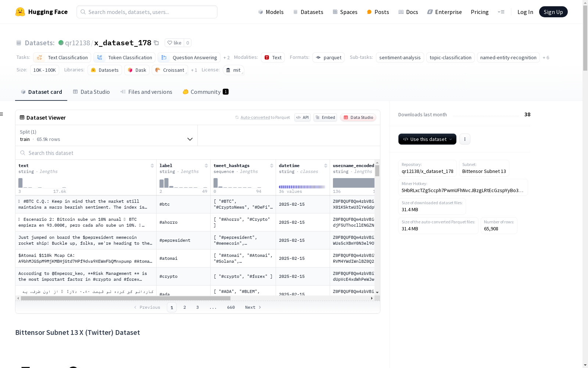The width and height of the screenshot is (588, 368).
Task: Open the Pricing page
Action: click(x=480, y=12)
